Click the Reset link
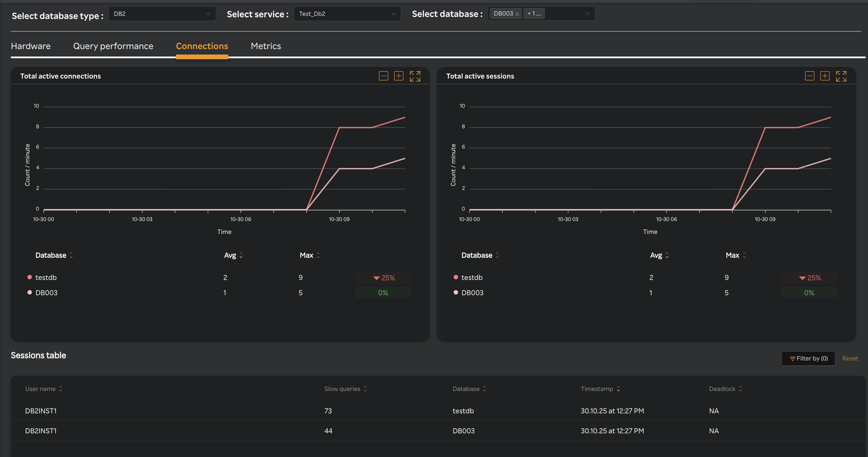The height and width of the screenshot is (457, 868). pos(850,358)
